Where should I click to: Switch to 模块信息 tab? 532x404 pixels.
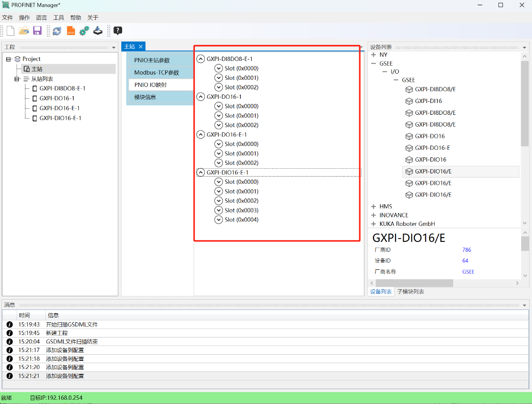(x=161, y=97)
